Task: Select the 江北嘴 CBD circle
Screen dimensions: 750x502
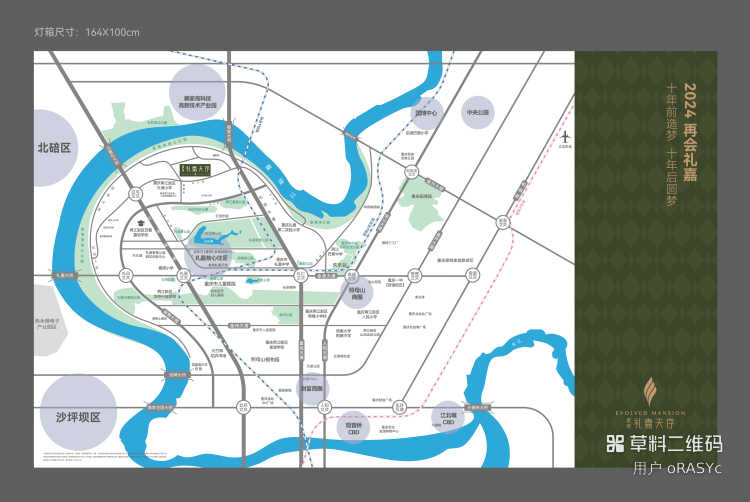Action: point(448,417)
